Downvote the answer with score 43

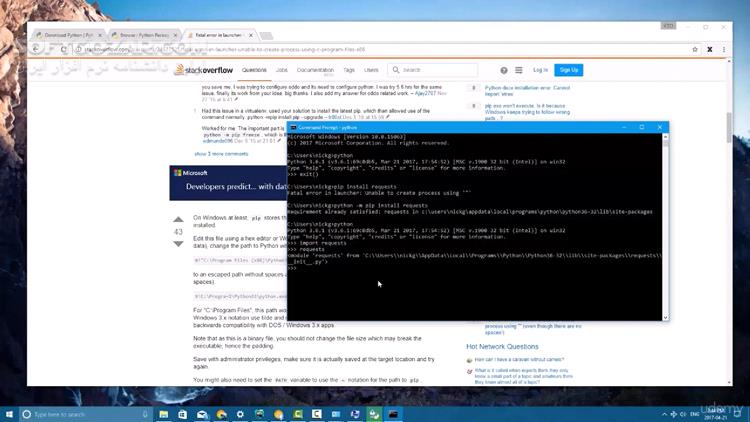point(178,244)
